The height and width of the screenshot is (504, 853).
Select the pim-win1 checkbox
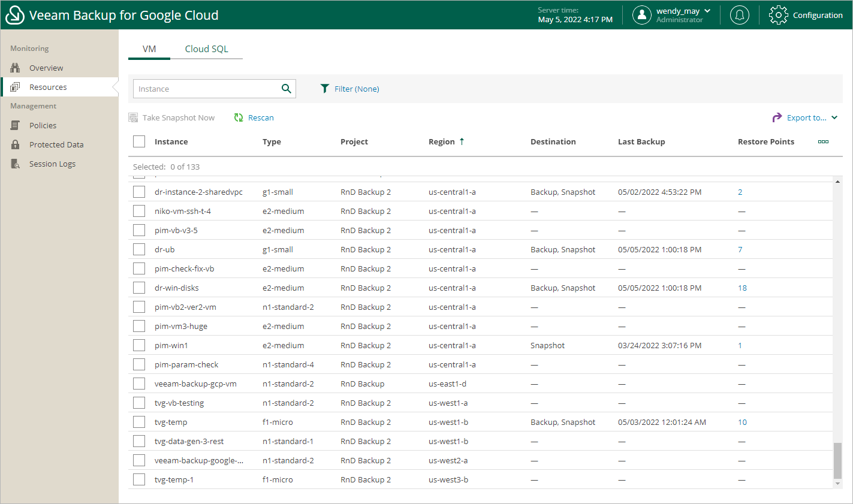pyautogui.click(x=139, y=345)
